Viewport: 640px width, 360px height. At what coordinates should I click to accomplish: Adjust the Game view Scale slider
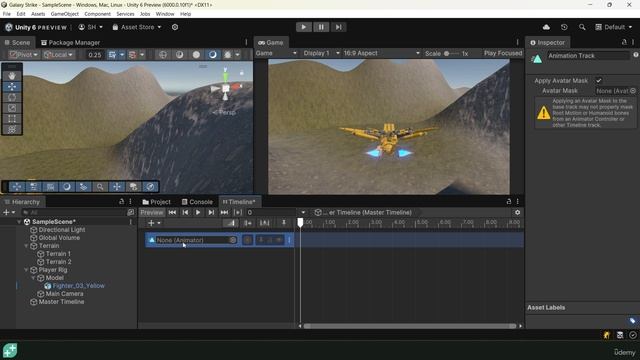(451, 53)
